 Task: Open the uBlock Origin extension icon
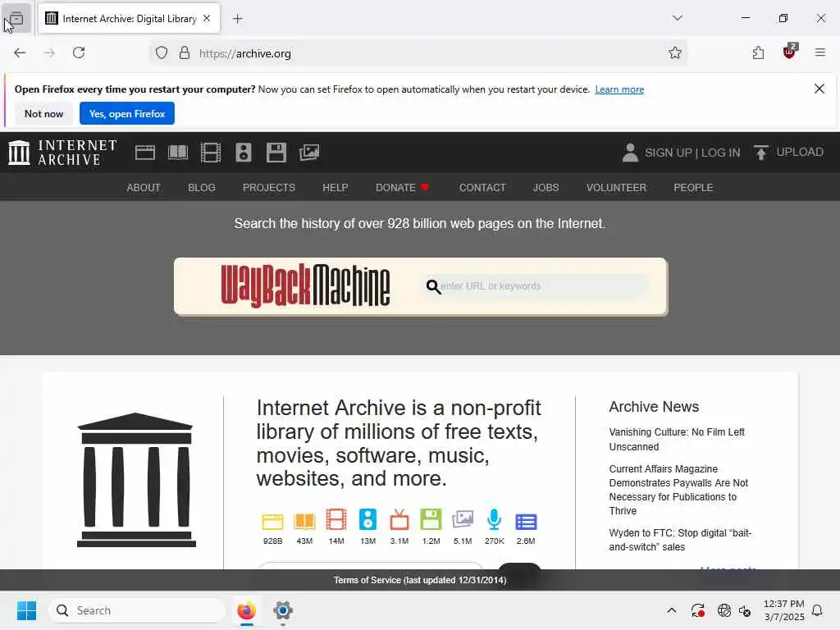pyautogui.click(x=790, y=52)
